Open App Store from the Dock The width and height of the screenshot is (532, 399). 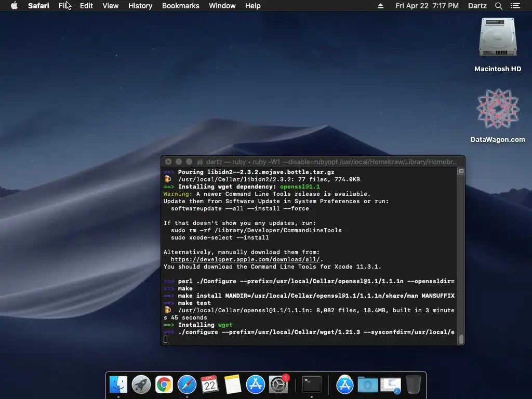tap(255, 384)
